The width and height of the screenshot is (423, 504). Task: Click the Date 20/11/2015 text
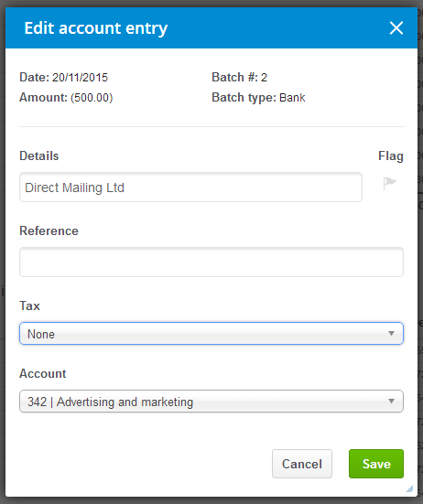click(x=64, y=78)
